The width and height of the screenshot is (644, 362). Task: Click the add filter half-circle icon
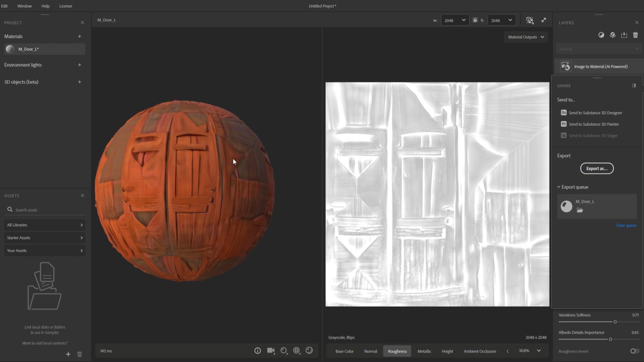(601, 35)
